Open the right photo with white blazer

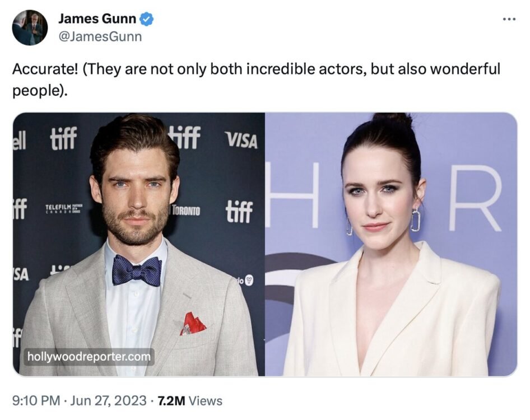[391, 244]
